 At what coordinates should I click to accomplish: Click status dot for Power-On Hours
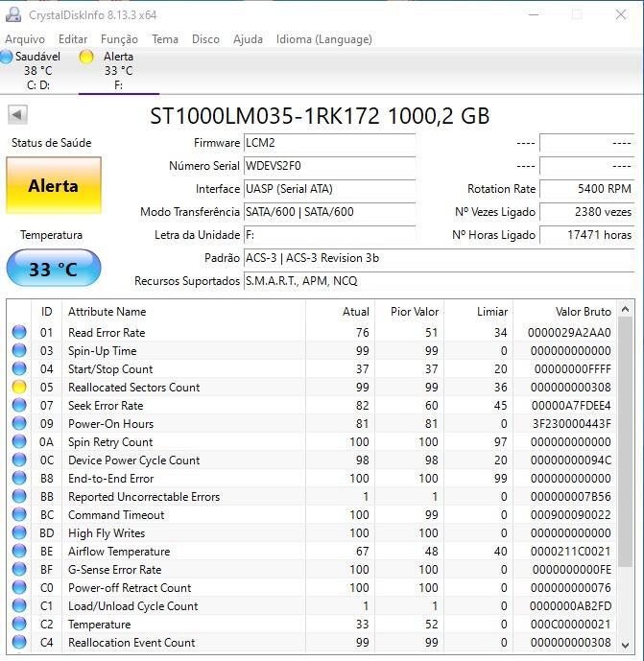click(19, 423)
